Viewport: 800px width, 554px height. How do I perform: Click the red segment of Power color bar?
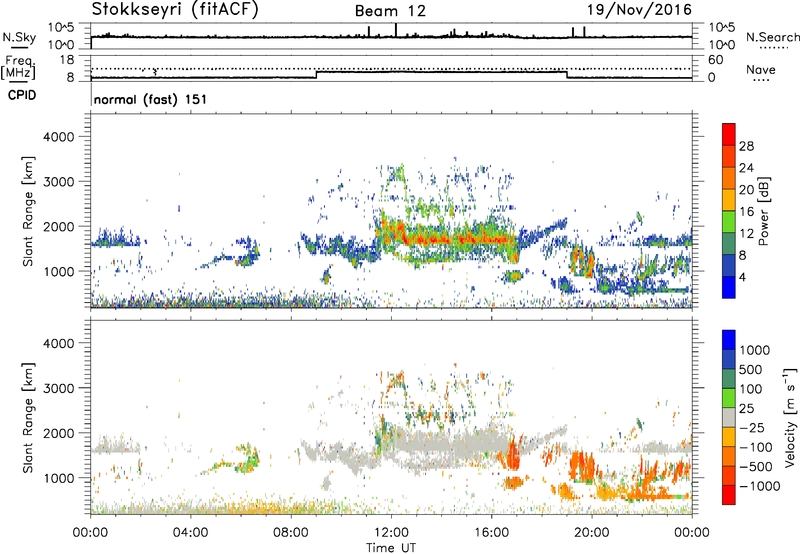point(729,135)
